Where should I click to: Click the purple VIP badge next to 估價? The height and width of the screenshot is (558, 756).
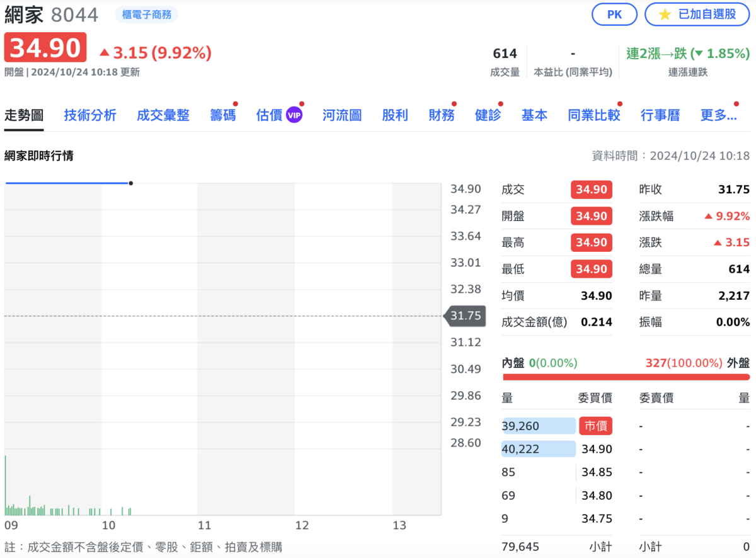(294, 115)
